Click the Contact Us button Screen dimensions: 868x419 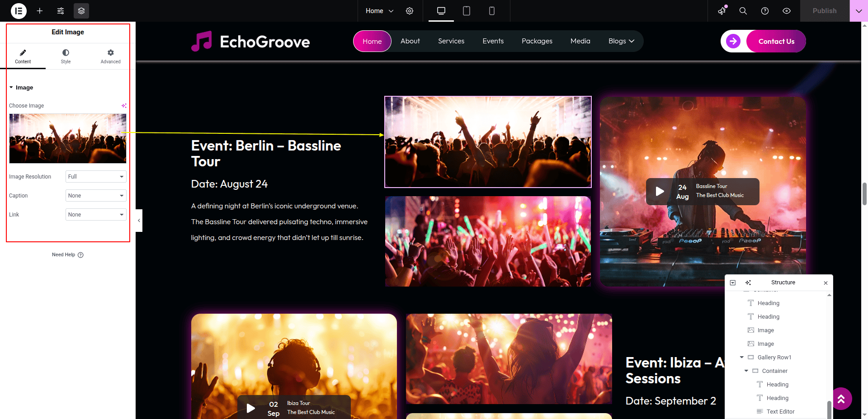click(x=776, y=42)
